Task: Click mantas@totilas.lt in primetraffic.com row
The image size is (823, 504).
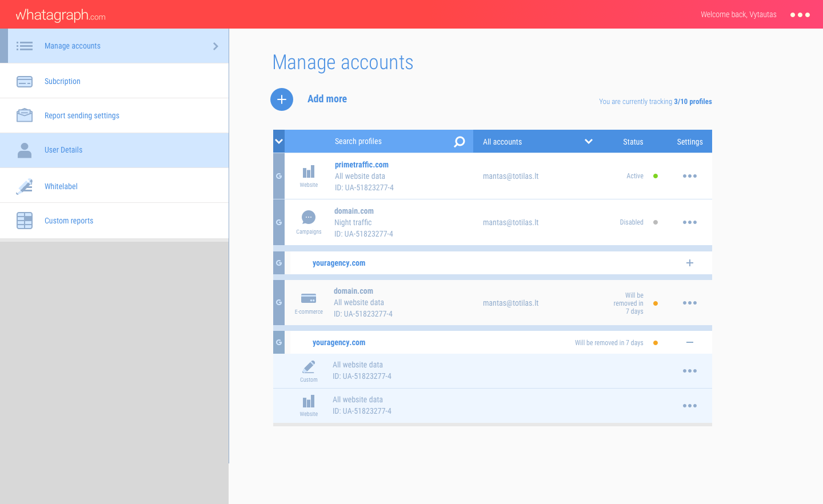Action: point(511,176)
